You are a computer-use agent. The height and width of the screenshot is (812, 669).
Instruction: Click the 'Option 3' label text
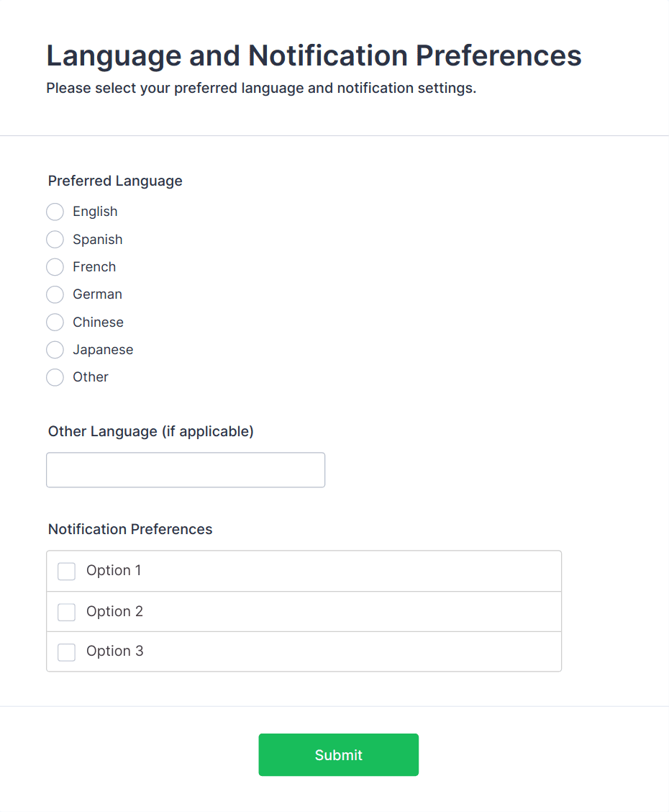(x=114, y=651)
